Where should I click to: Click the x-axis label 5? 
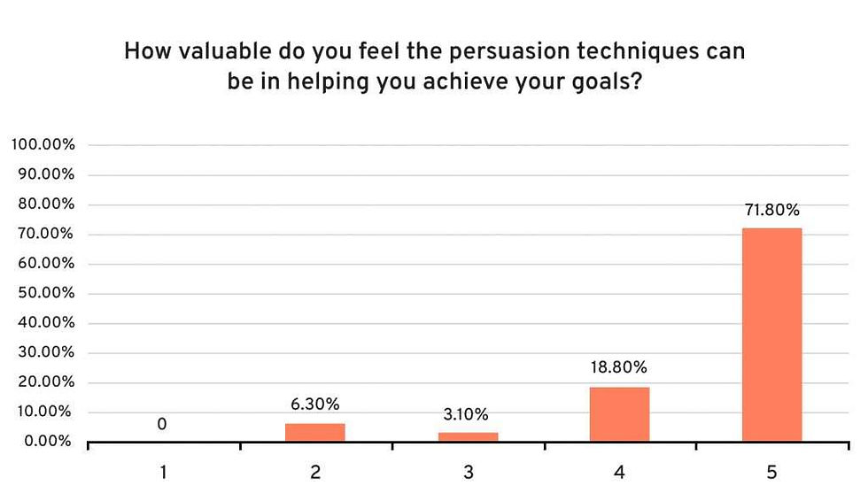point(771,473)
